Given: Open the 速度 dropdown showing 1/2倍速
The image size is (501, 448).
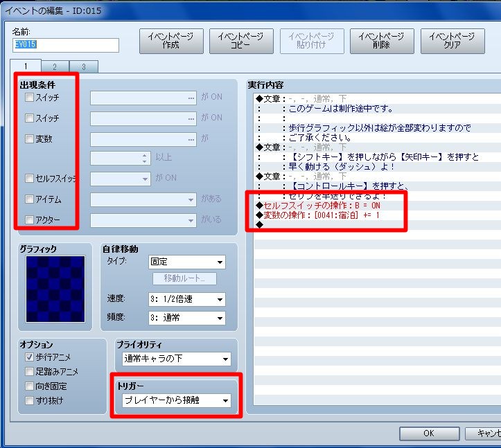Looking at the screenshot, I should [187, 299].
